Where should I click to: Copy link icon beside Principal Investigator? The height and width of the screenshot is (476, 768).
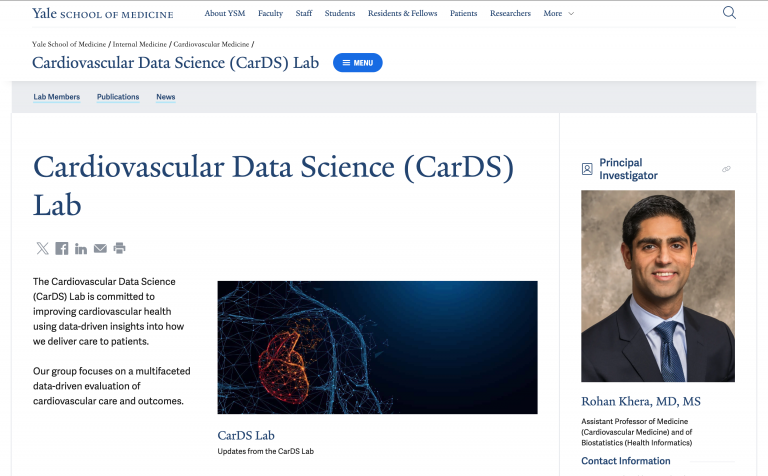click(x=726, y=169)
